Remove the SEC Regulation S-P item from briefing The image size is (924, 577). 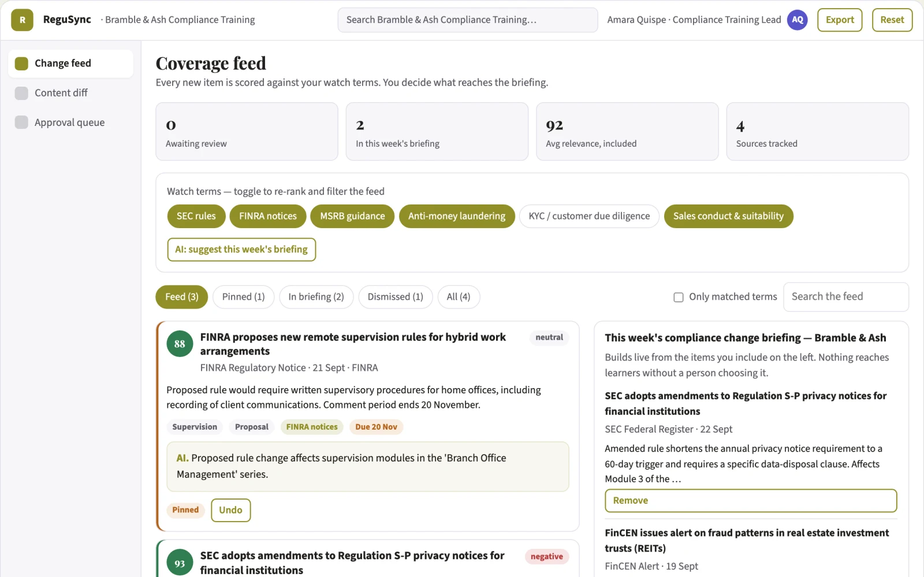751,501
